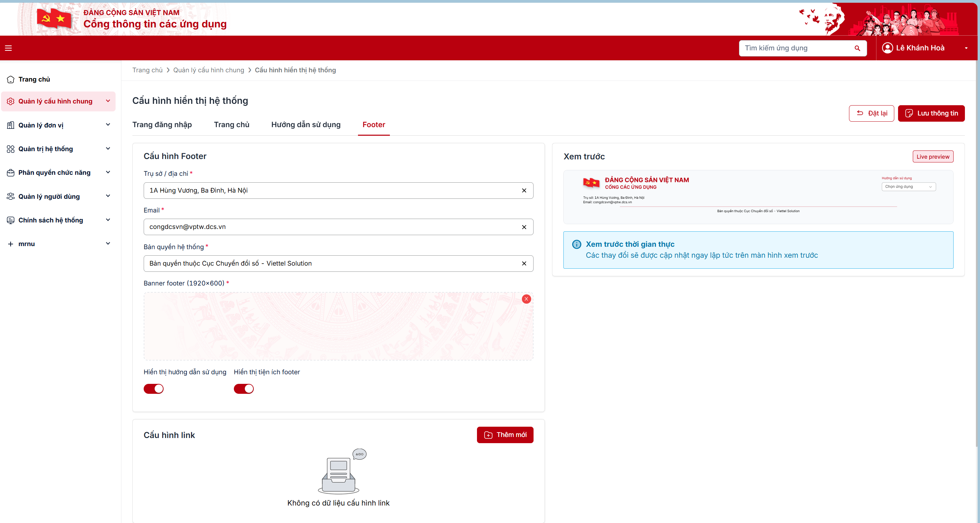980x523 pixels.
Task: Open Trang chủ in the sidebar
Action: (34, 80)
